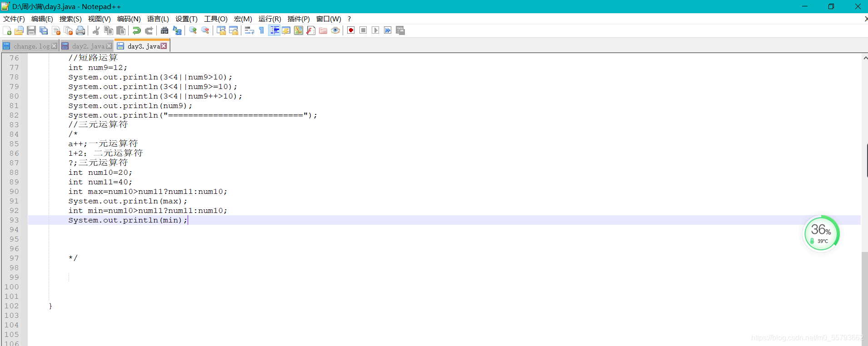
Task: Click the 'int num10=20;' code line
Action: 100,173
